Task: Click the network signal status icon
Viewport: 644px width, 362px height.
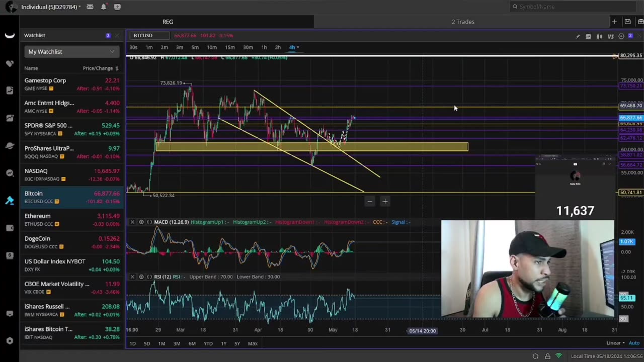Action: coord(558,356)
